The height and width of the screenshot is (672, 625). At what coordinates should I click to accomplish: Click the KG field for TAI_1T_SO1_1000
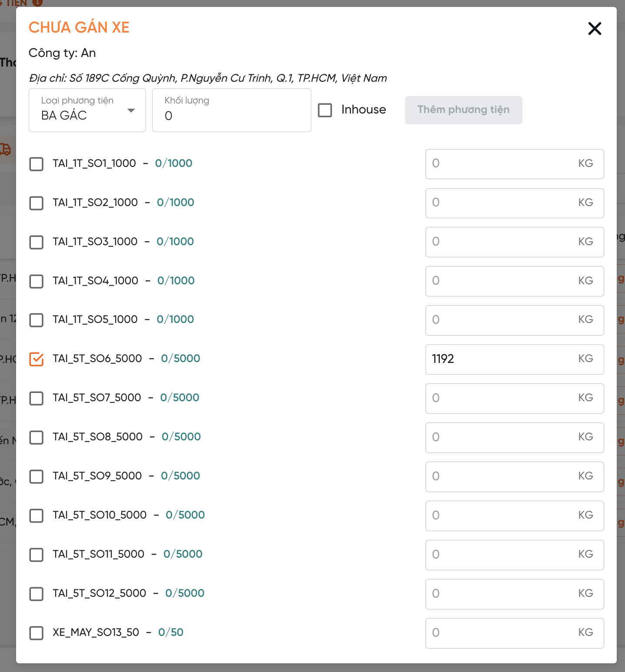click(515, 164)
